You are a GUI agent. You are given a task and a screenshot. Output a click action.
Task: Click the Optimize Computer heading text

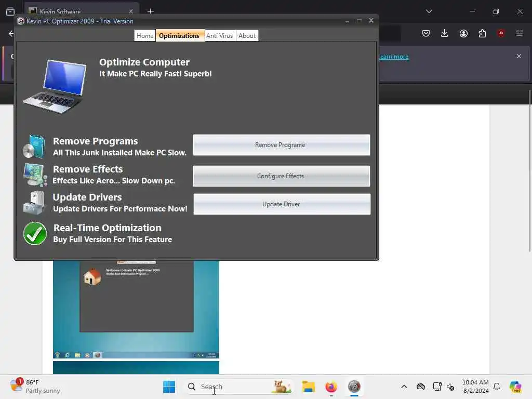coord(144,62)
